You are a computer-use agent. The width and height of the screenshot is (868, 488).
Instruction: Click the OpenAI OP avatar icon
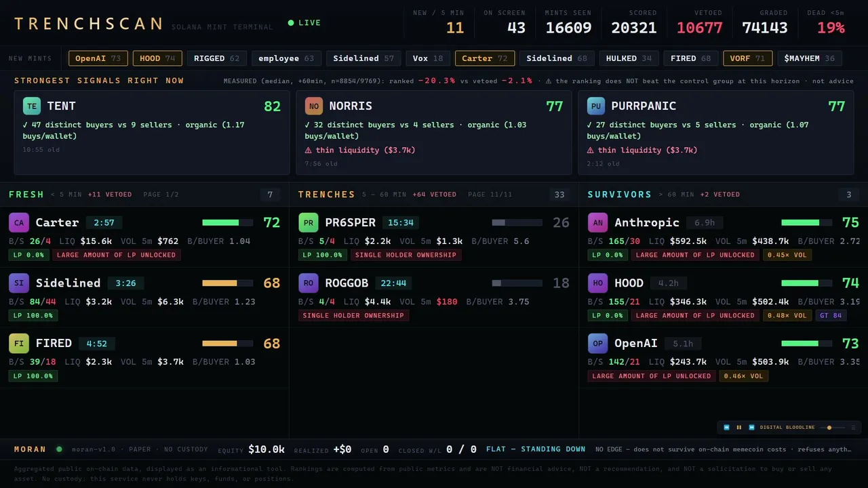597,343
